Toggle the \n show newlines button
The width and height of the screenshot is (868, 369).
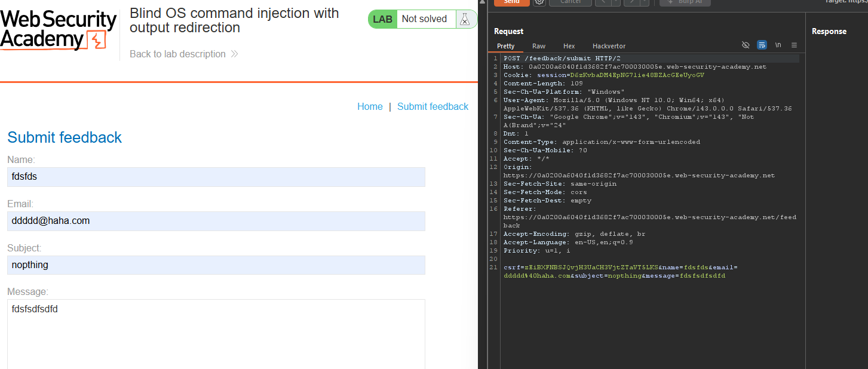click(778, 45)
